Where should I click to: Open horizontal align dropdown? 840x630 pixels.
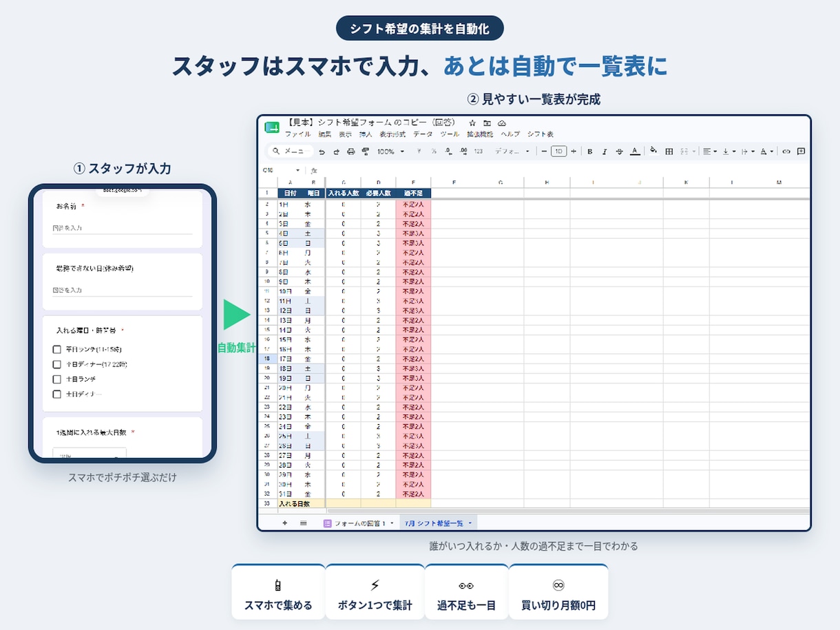(710, 151)
